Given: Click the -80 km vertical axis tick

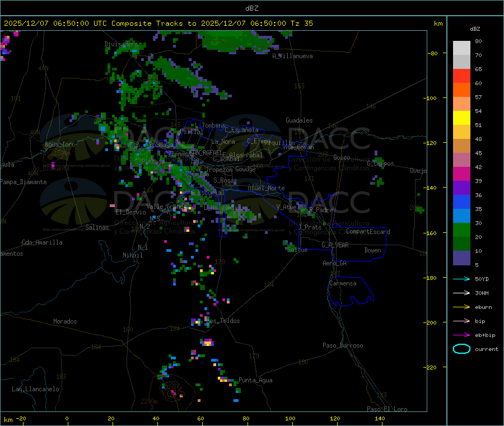Looking at the screenshot, I should [433, 53].
